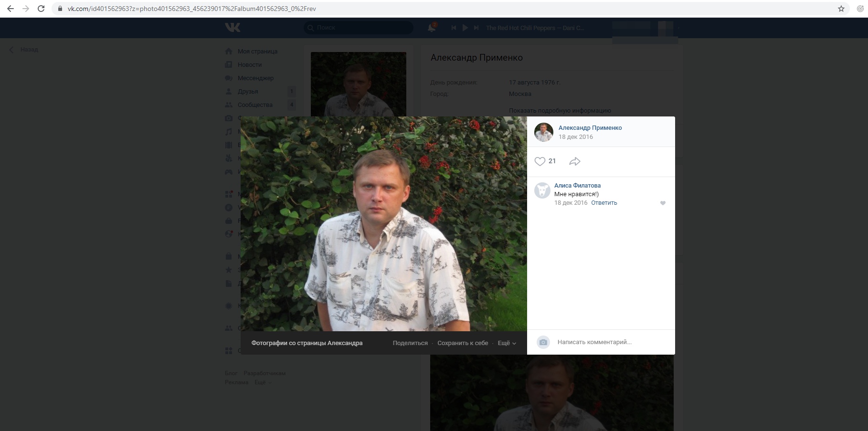Click the padlock site info icon
This screenshot has width=868, height=431.
60,9
